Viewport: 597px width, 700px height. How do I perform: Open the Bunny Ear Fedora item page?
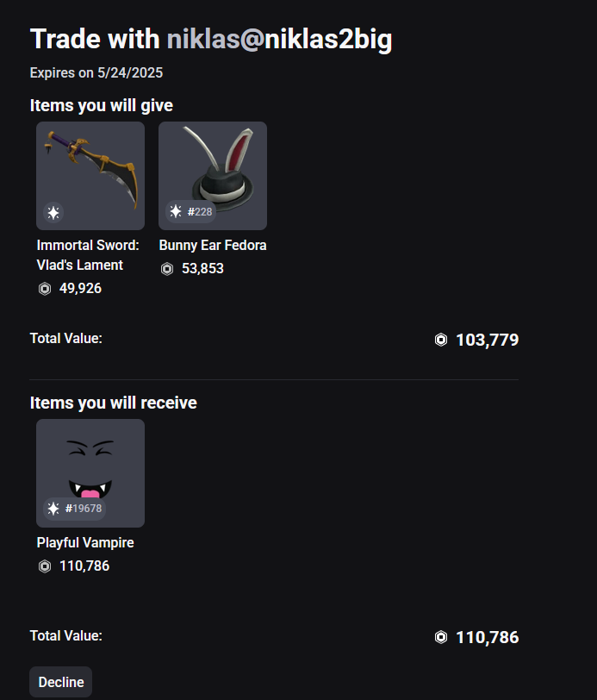[212, 245]
